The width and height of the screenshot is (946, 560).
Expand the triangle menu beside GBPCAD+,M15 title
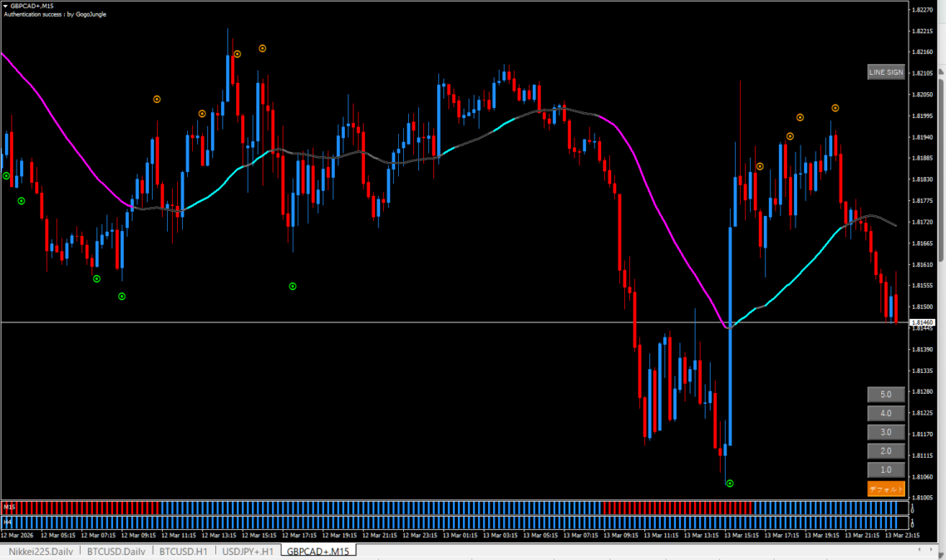[x=6, y=6]
